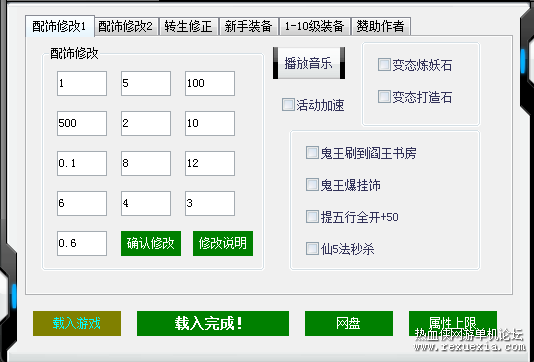Click the 播放音乐 button
Image resolution: width=534 pixels, height=362 pixels.
click(309, 63)
